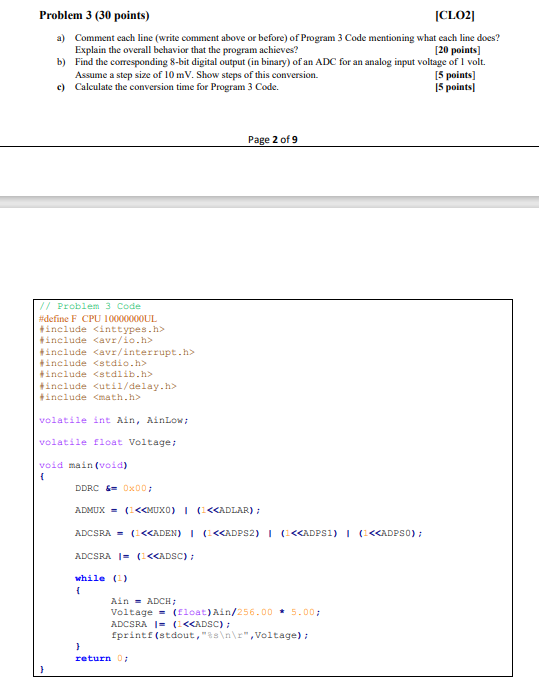
Task: Click the 'void main(void)' line
Action: [x=83, y=465]
